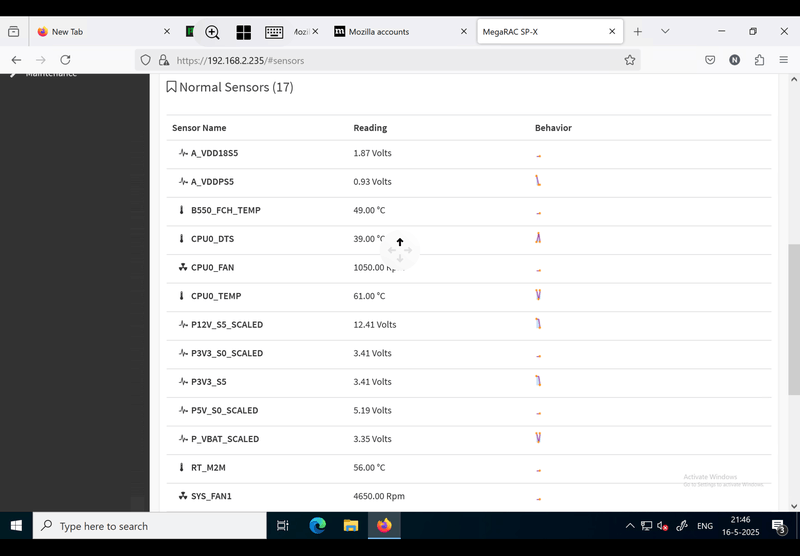800x556 pixels.
Task: Open Firefox View icon in tab bar
Action: [14, 32]
